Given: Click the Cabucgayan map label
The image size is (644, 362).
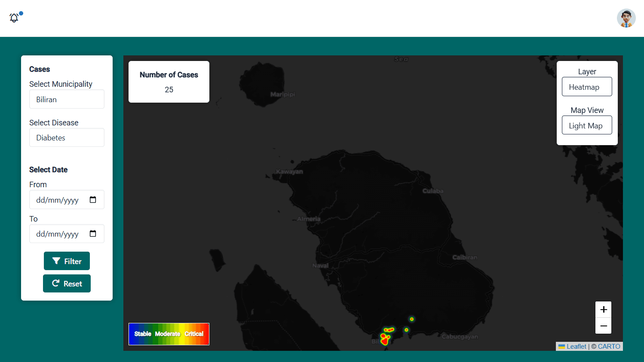Looking at the screenshot, I should click(460, 337).
